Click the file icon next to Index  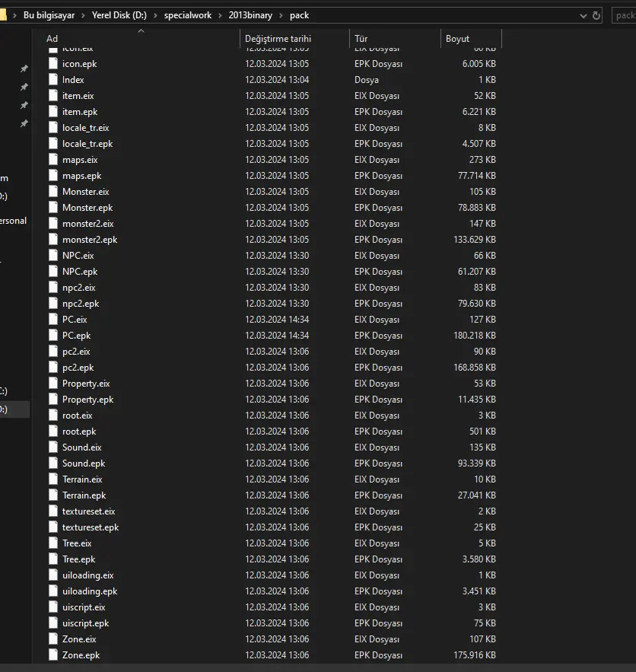pos(53,80)
